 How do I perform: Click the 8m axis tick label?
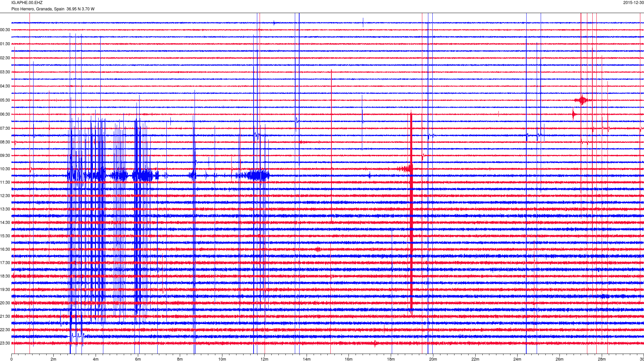coord(180,359)
